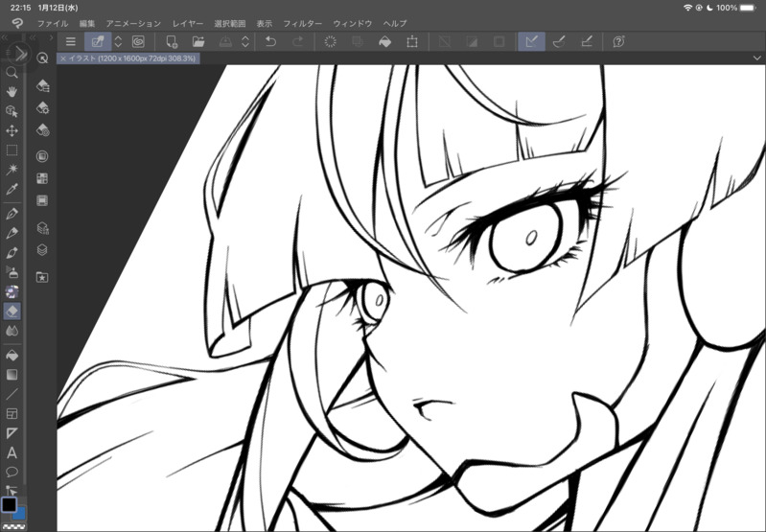Screen dimensions: 766x532
Task: Select the Ruler triangle tool
Action: coord(12,433)
